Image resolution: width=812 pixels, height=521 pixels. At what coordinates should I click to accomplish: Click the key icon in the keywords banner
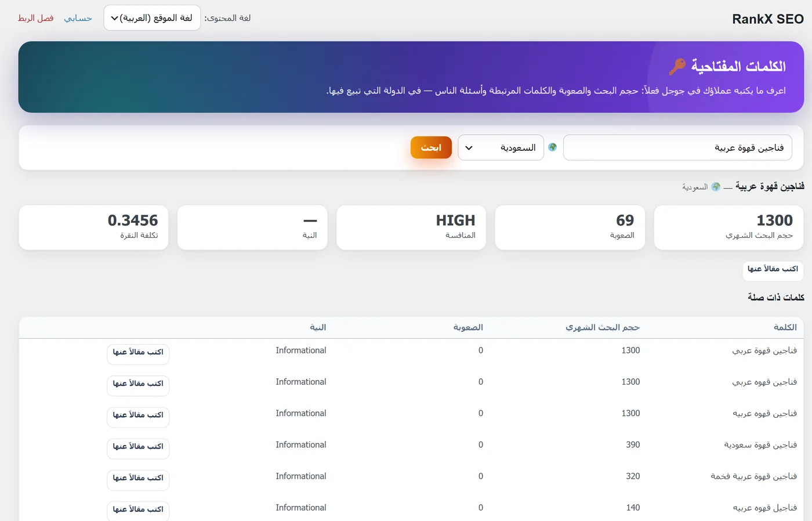point(677,67)
